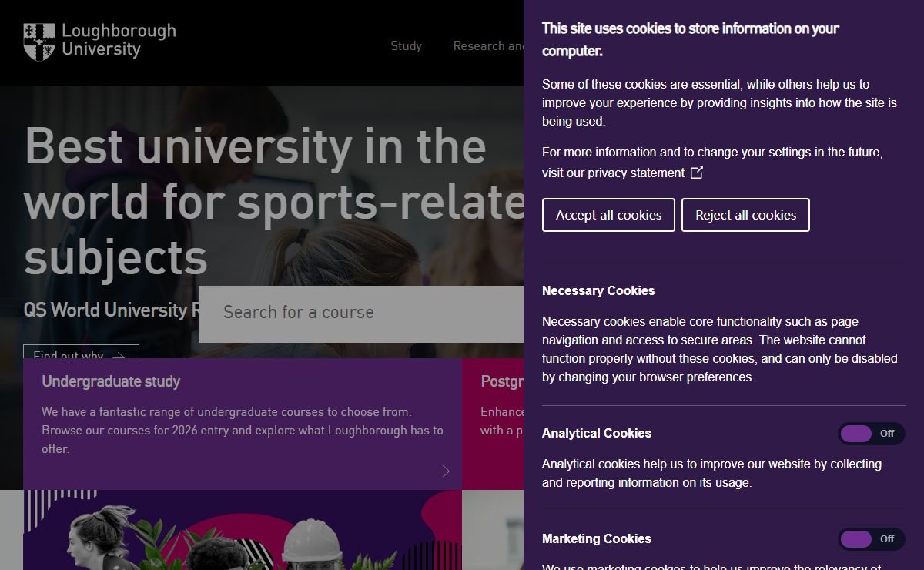This screenshot has width=924, height=570.
Task: Open the Undergraduate study card heading
Action: (111, 381)
